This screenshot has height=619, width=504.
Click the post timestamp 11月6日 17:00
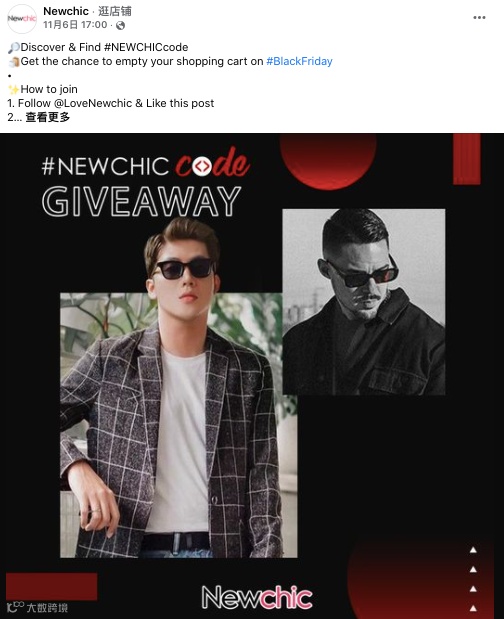click(75, 25)
